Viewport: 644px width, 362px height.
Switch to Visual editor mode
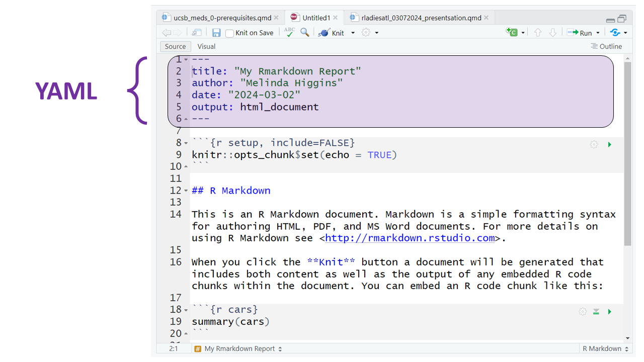(x=206, y=46)
